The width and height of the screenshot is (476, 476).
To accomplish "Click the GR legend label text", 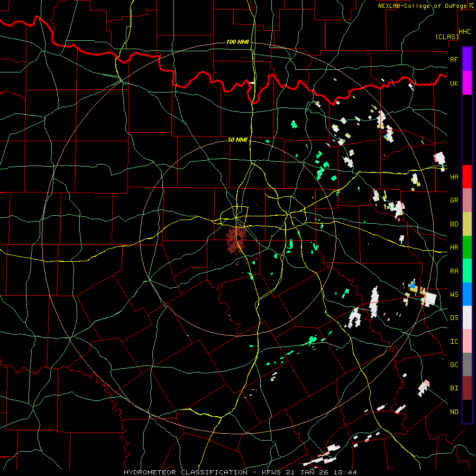I will click(454, 200).
